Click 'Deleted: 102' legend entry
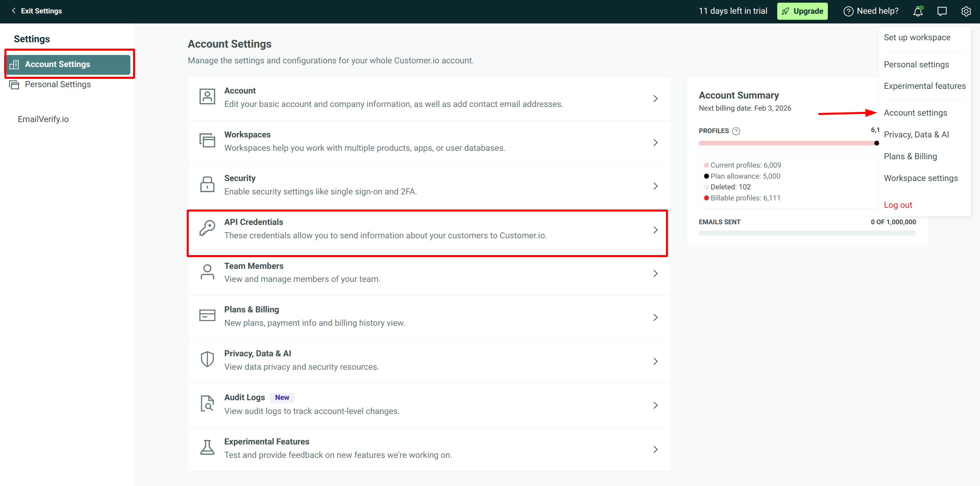Image resolution: width=980 pixels, height=486 pixels. (727, 187)
